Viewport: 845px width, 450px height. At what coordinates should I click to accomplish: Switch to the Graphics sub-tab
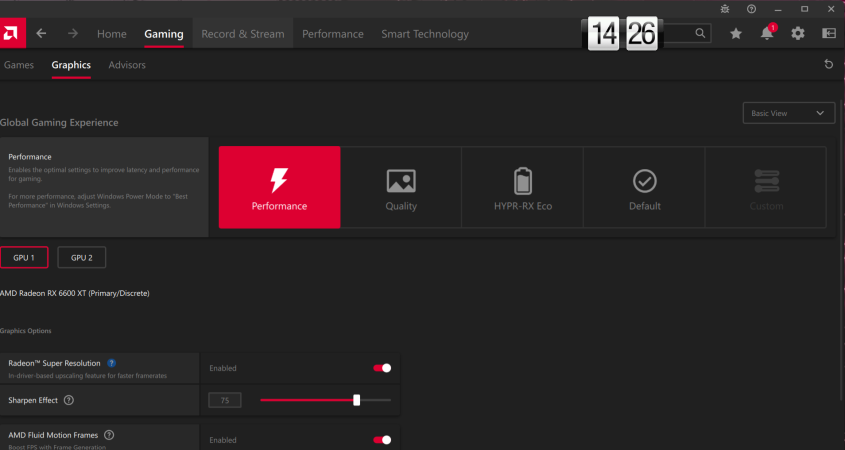click(71, 65)
